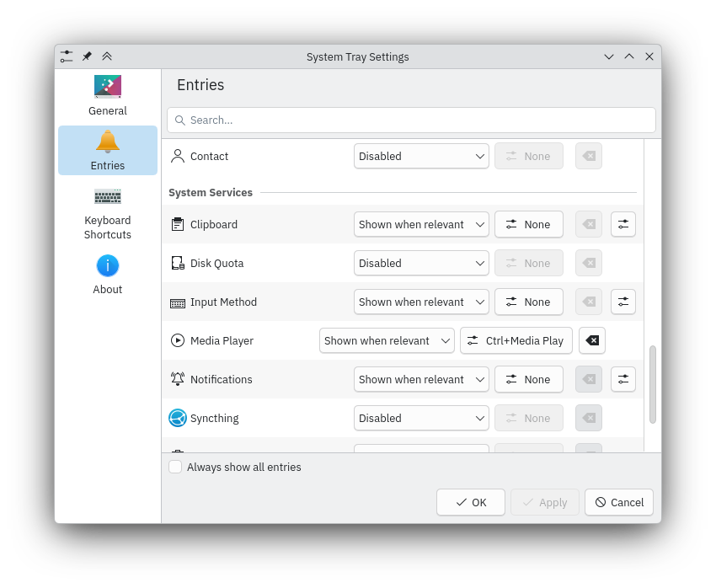Switch to the General page
Screen dimensions: 716x588
(x=108, y=96)
